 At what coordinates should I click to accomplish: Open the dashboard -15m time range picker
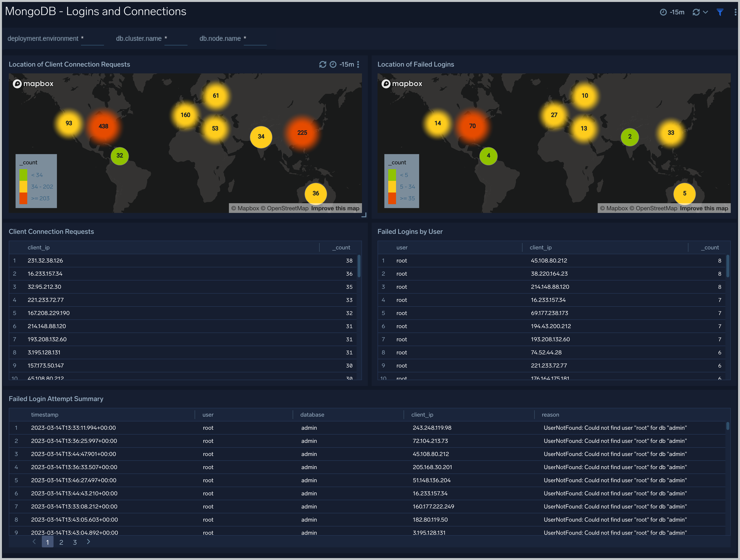(672, 12)
